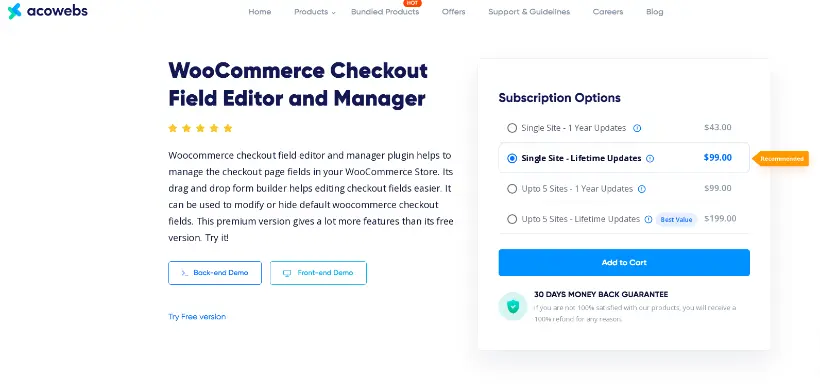Click info icon beside Upto 5 Sites 1 Year Updates
The height and width of the screenshot is (389, 820).
tap(642, 189)
